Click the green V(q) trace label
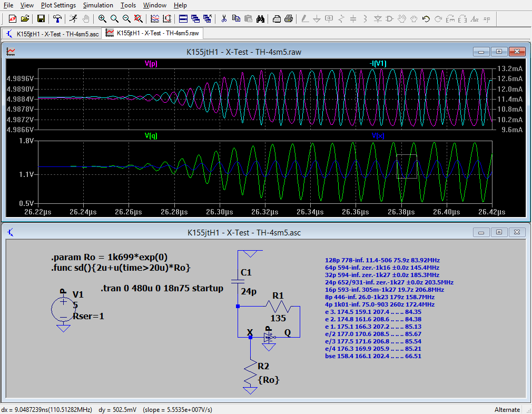This screenshot has height=414, width=532. [x=151, y=135]
